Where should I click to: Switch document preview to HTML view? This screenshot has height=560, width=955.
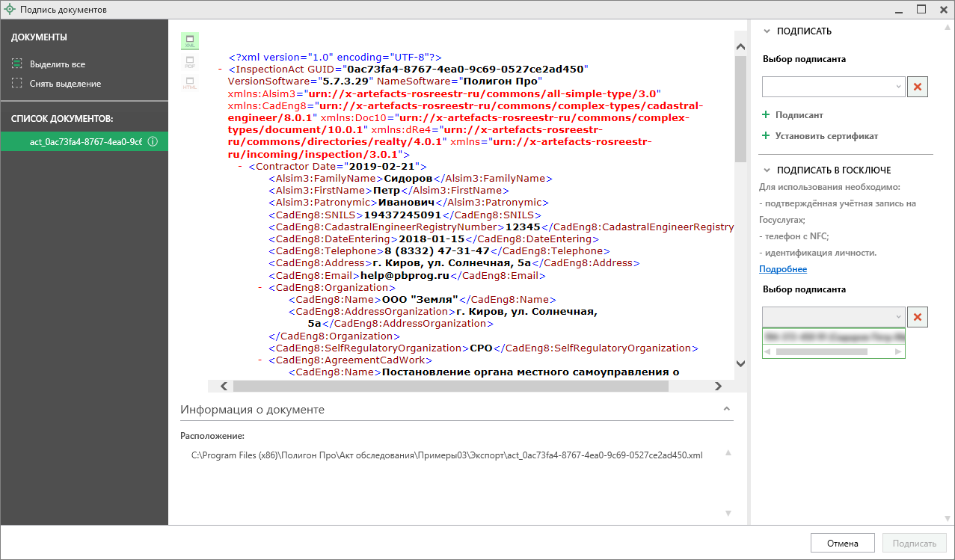click(189, 84)
